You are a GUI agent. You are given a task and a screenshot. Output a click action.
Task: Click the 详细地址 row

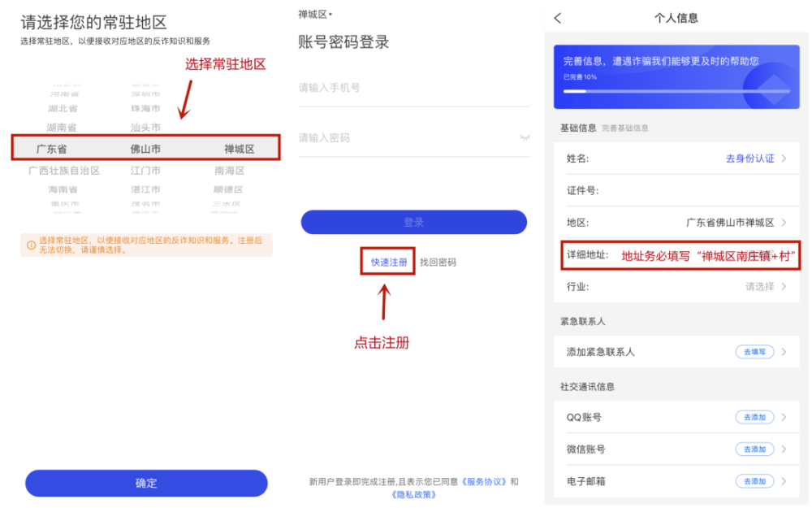[677, 255]
